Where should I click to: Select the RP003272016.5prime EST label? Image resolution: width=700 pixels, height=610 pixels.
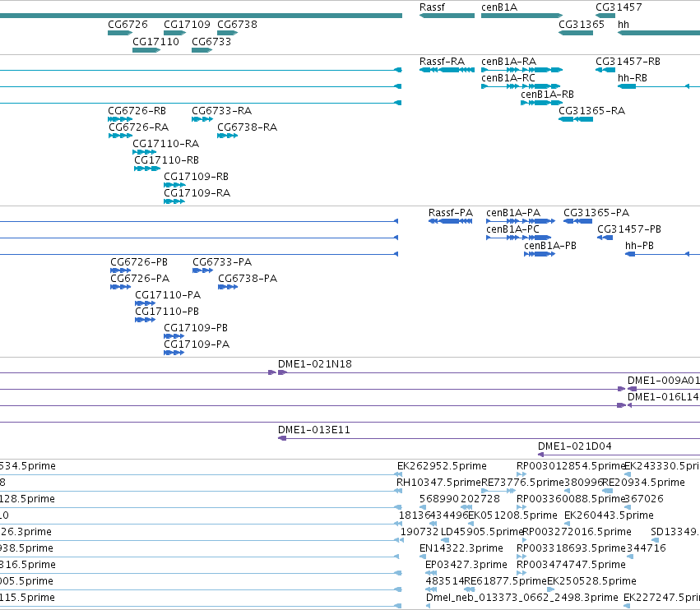(577, 532)
